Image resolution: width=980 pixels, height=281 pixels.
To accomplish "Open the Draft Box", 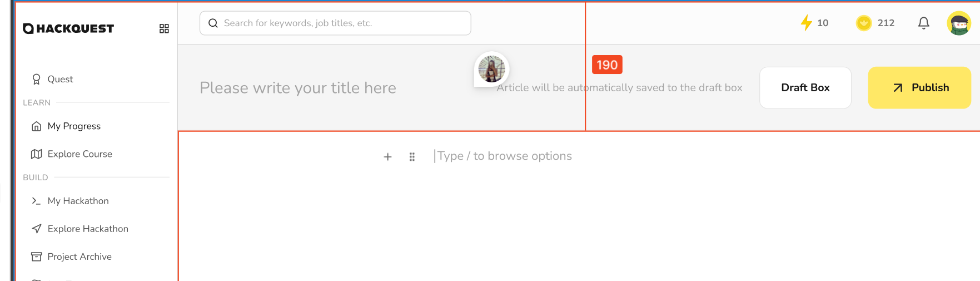I will click(x=805, y=87).
